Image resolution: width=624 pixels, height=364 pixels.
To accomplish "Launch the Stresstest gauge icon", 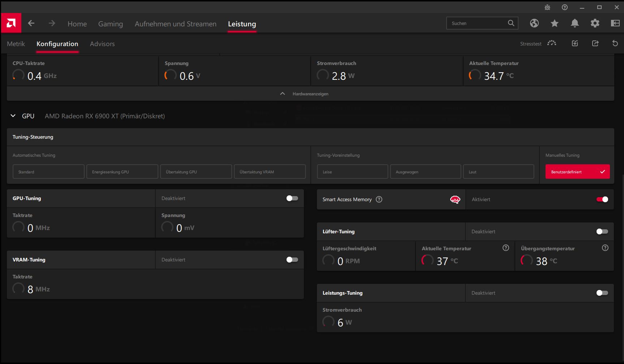I will 552,43.
